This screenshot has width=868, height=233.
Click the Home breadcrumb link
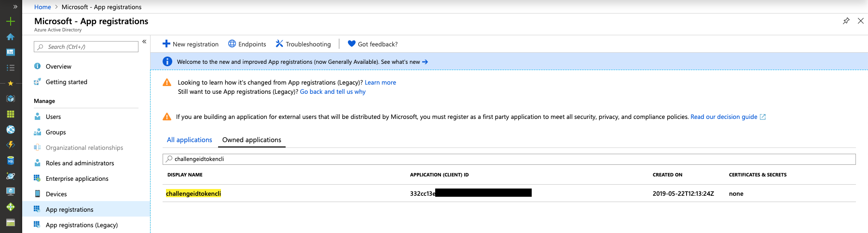(42, 7)
